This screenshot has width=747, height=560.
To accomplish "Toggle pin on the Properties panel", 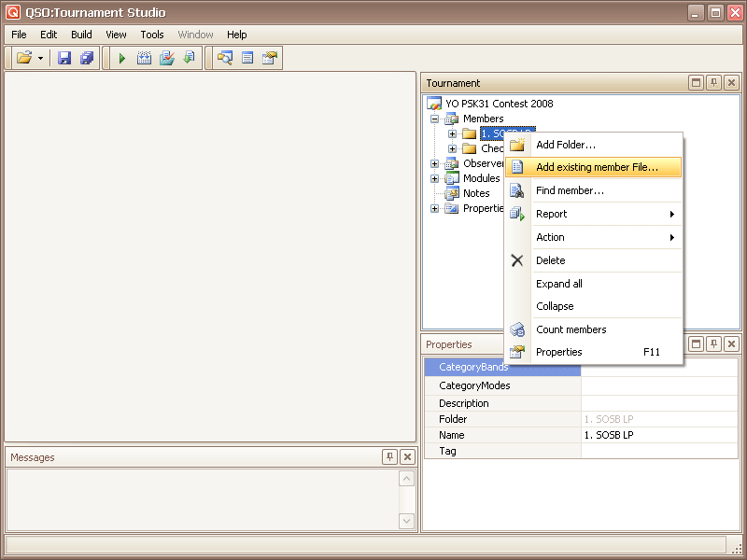I will [713, 344].
